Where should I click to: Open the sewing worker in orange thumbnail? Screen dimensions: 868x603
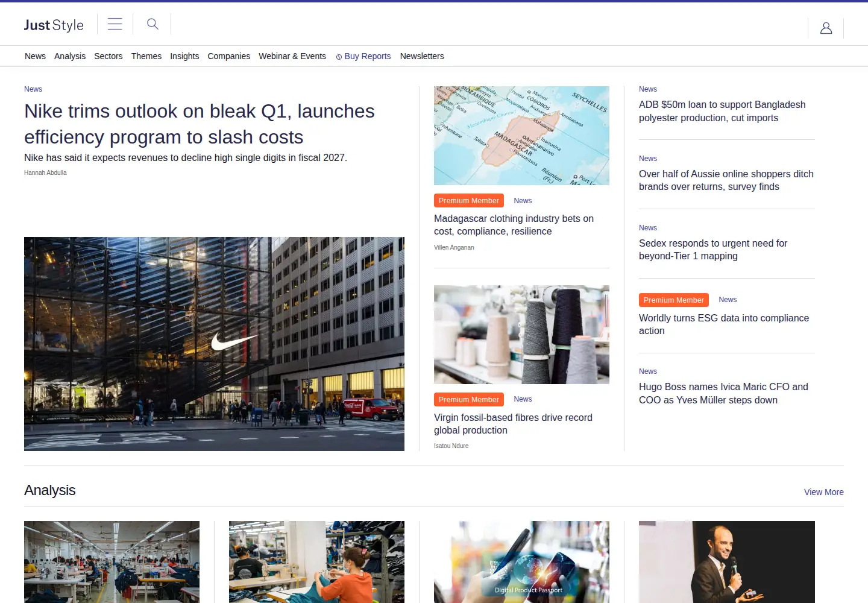point(316,562)
